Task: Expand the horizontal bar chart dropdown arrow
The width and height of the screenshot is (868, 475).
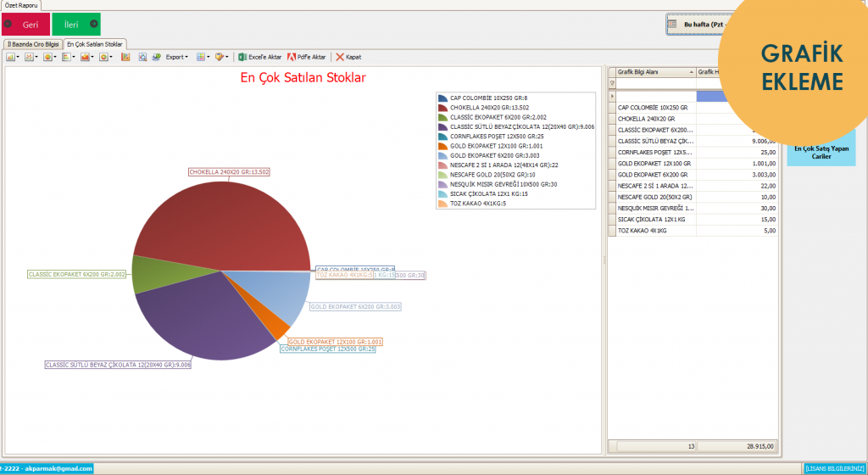Action: click(74, 57)
